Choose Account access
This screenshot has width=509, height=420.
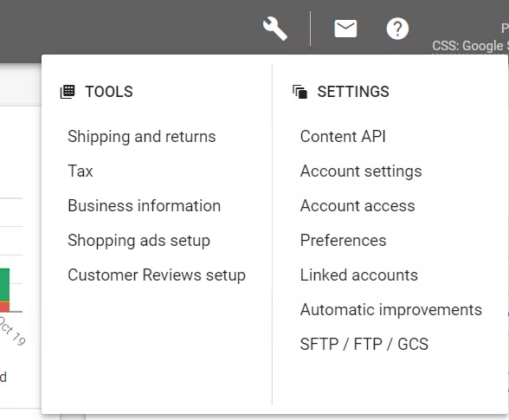tap(358, 206)
